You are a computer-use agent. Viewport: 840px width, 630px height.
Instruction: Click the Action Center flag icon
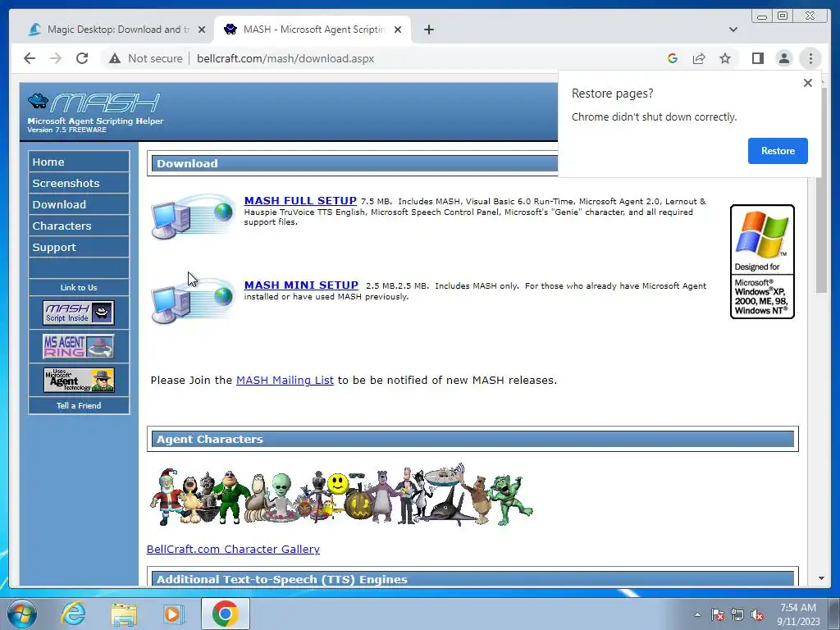(718, 614)
